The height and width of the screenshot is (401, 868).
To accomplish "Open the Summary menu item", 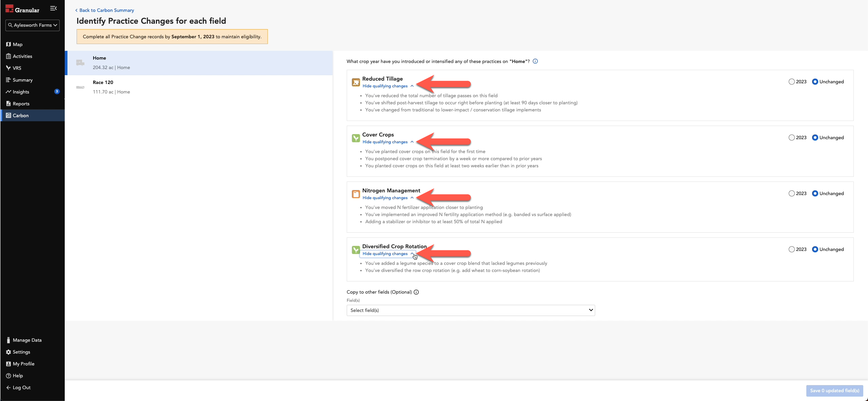I will 23,80.
